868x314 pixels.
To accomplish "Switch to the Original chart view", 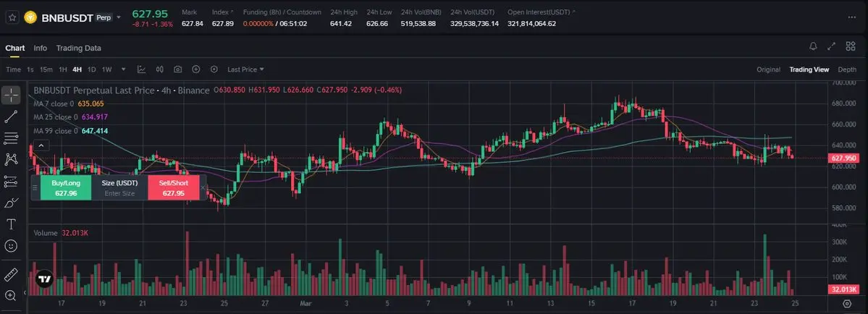I will [768, 69].
